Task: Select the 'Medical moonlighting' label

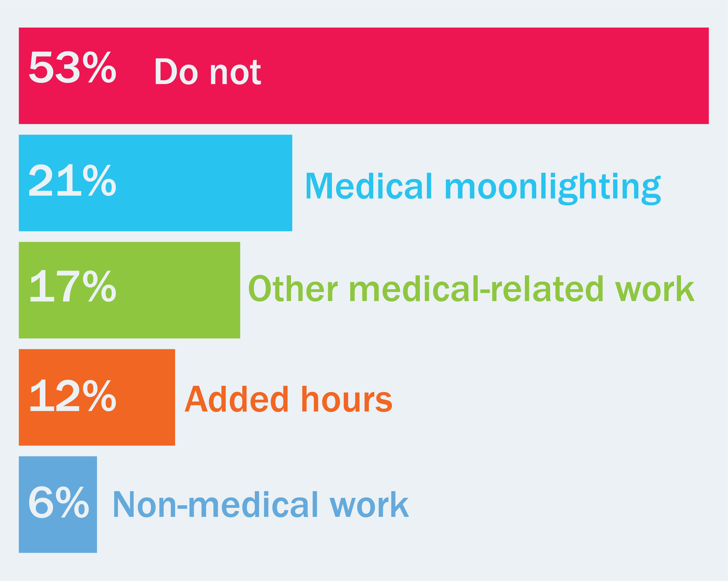Action: (x=483, y=189)
